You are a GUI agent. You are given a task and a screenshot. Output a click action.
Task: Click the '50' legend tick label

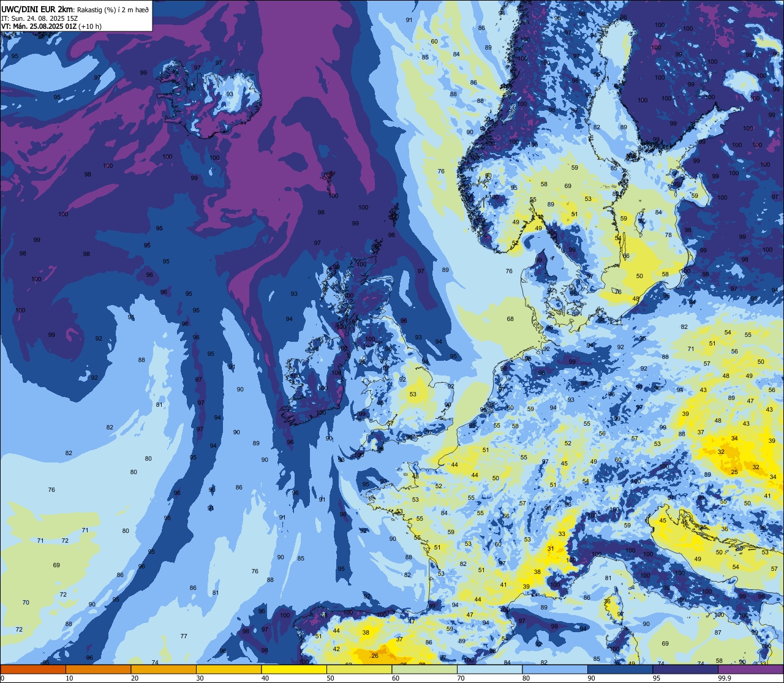click(x=330, y=678)
